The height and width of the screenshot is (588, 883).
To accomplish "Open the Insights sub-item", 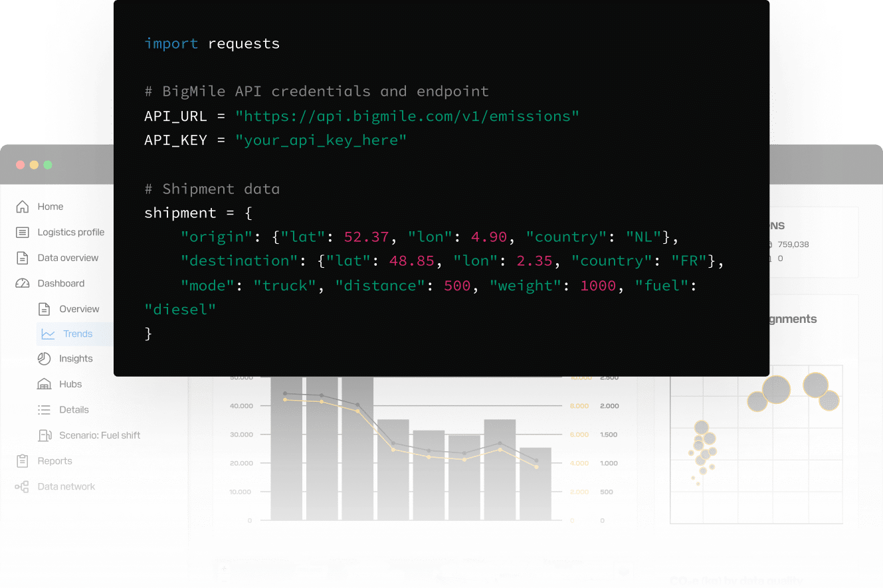I will pyautogui.click(x=76, y=359).
